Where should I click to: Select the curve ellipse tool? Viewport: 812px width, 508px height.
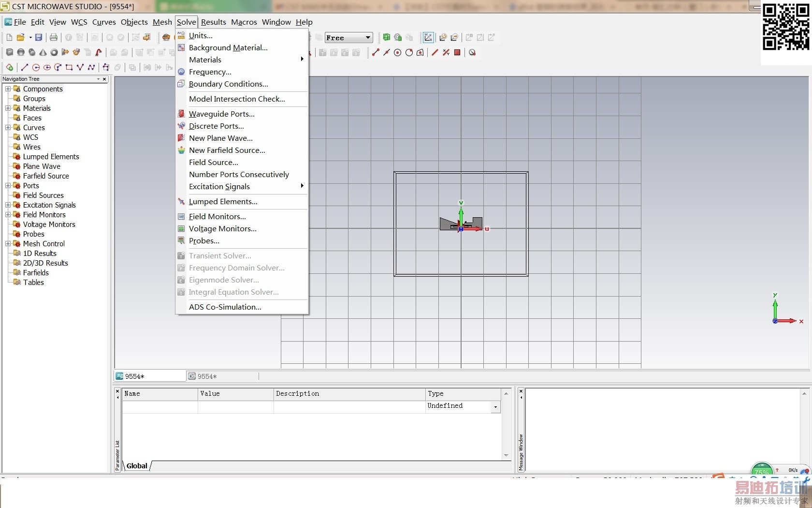pyautogui.click(x=47, y=67)
